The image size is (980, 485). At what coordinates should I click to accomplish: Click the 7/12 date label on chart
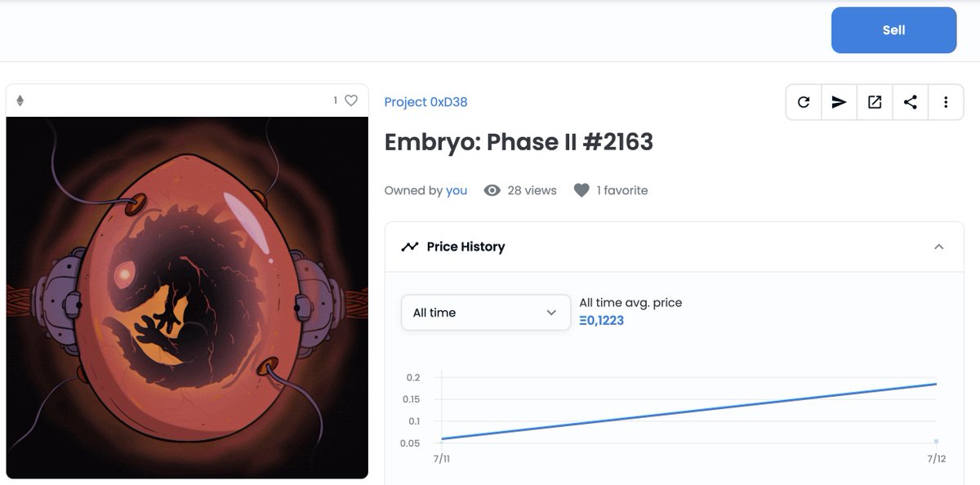[x=936, y=460]
